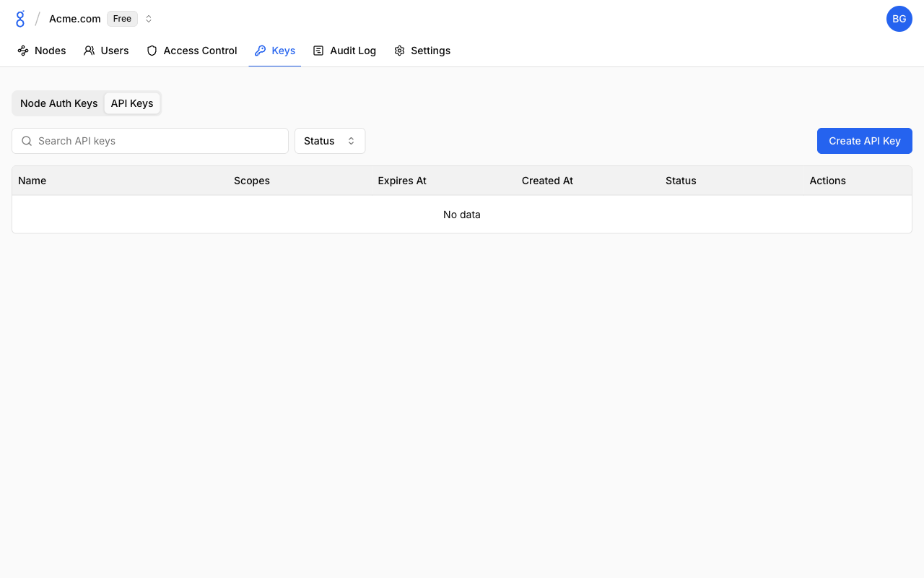Click the Name column header
924x578 pixels.
coord(32,181)
